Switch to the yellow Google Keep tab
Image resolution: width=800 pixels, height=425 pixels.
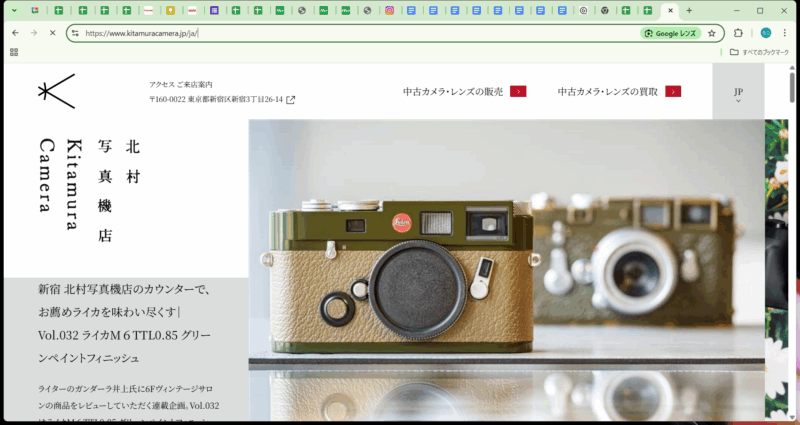click(170, 10)
